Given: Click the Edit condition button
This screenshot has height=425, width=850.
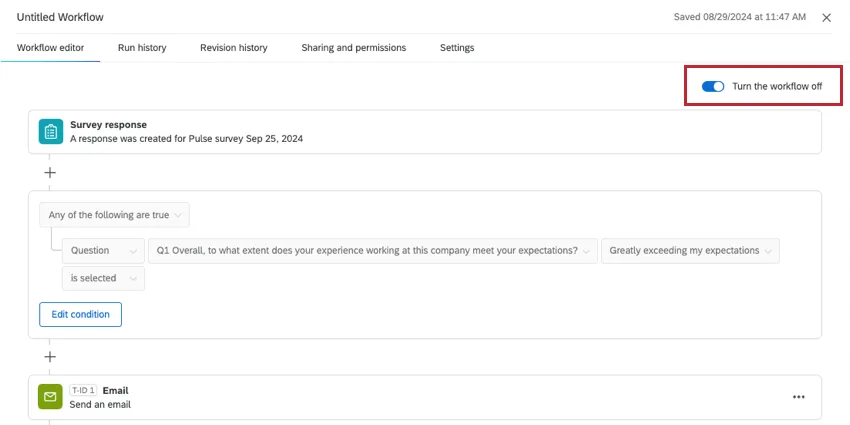Looking at the screenshot, I should [80, 314].
